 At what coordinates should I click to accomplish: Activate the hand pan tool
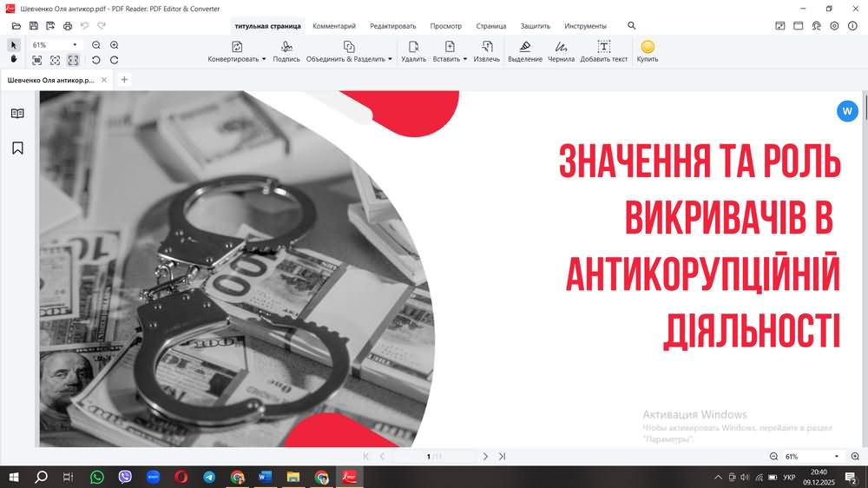pos(14,59)
